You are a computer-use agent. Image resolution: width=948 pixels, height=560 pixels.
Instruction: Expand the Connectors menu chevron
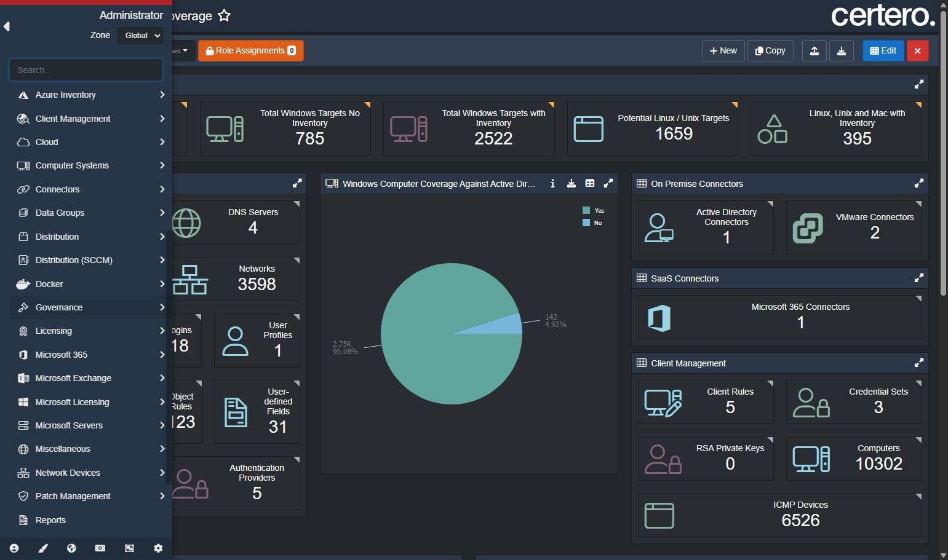pos(162,189)
